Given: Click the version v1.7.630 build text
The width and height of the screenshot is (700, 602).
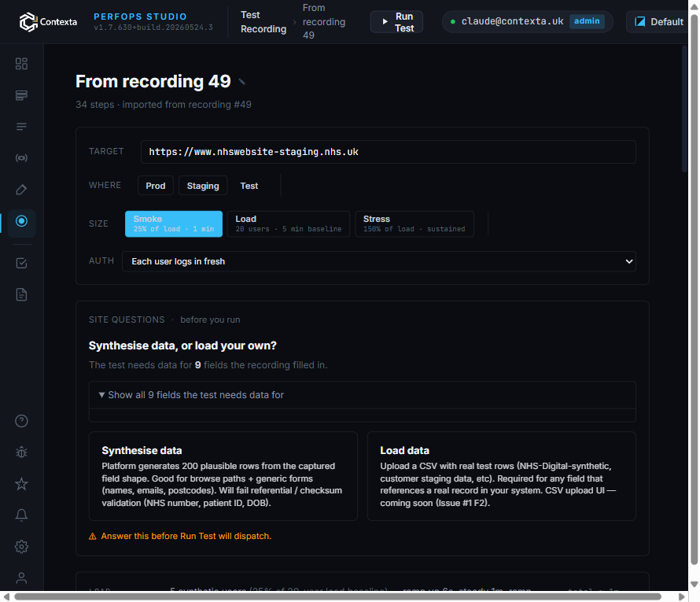Looking at the screenshot, I should 153,28.
